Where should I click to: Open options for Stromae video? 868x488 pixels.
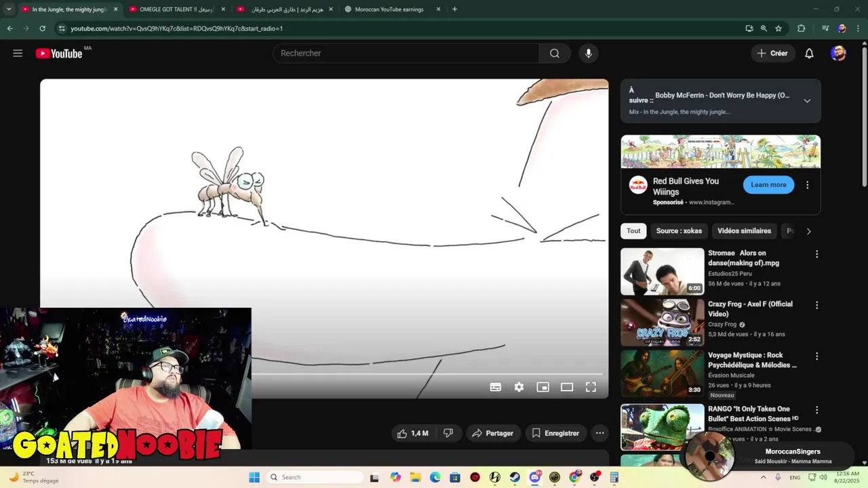816,254
